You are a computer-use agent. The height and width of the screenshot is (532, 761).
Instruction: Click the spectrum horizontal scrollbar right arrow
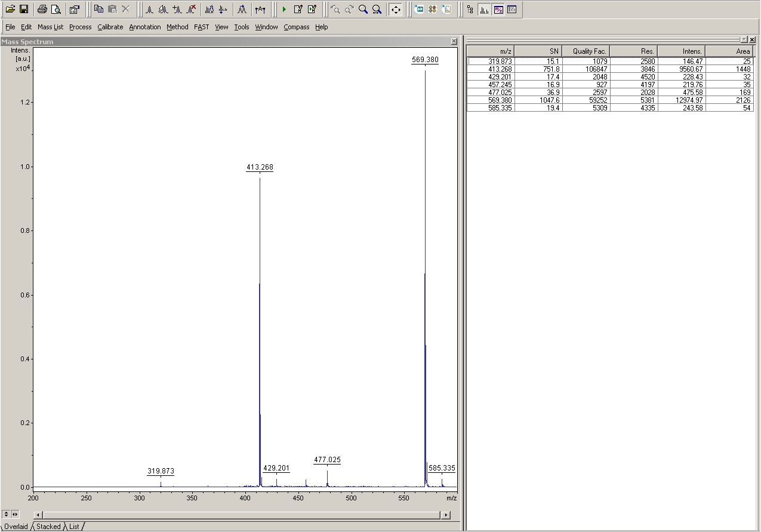point(445,515)
